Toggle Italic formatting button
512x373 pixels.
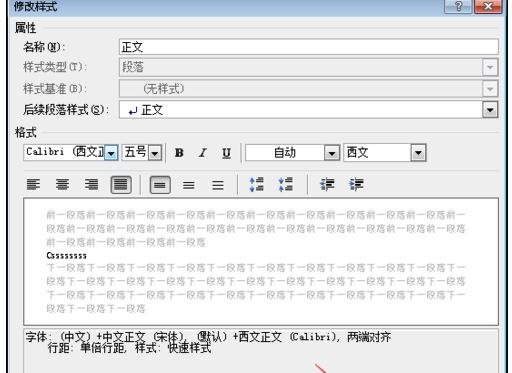point(203,153)
